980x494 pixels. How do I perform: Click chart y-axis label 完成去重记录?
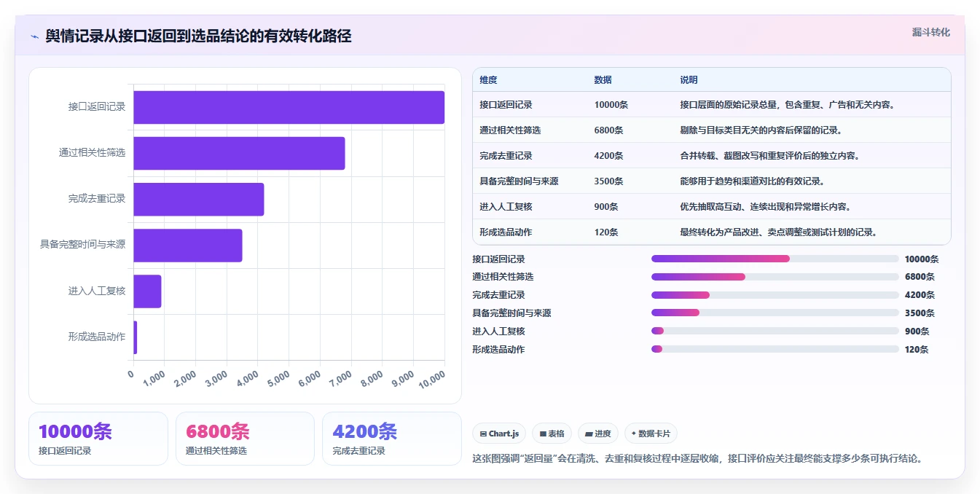click(97, 199)
